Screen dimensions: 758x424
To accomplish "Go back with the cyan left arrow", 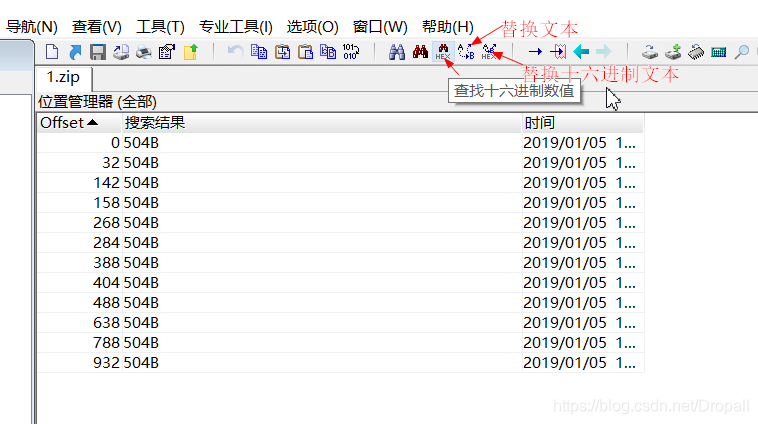I will [x=581, y=51].
